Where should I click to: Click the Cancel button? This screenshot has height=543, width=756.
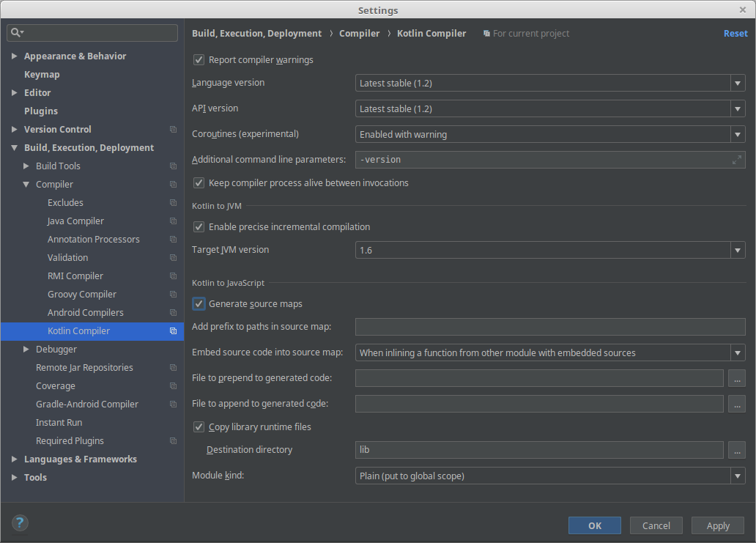pos(656,525)
